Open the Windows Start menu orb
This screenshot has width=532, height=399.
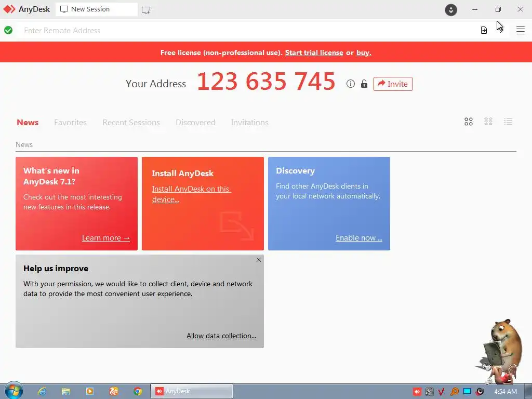click(x=14, y=391)
